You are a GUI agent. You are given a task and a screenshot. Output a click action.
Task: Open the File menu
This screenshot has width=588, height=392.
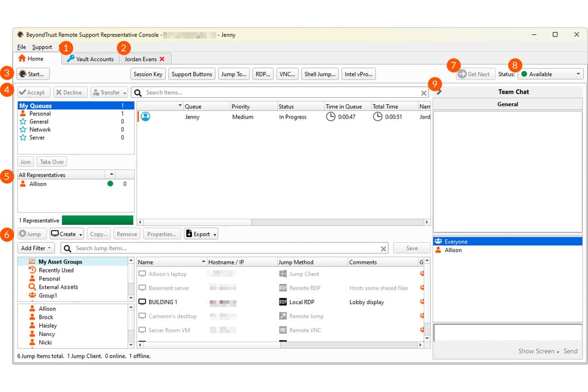tap(21, 47)
